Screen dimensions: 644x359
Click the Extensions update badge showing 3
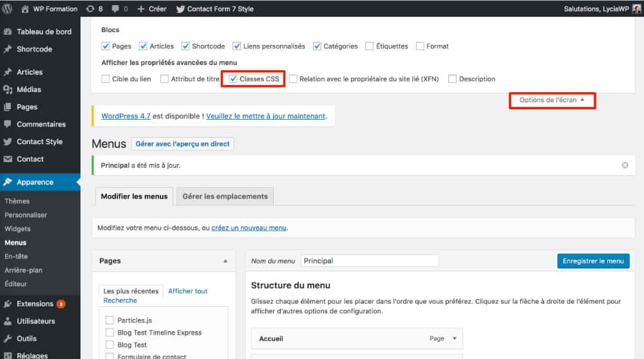(61, 304)
